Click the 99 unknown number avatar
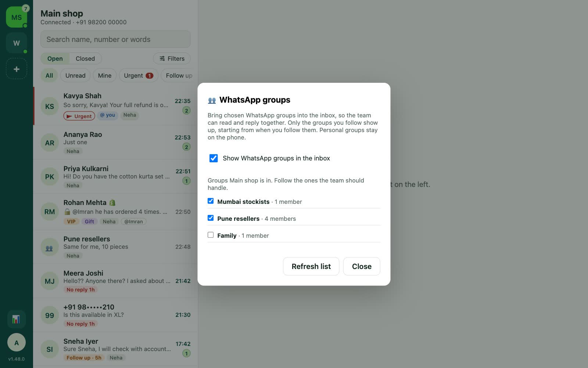This screenshot has height=368, width=588. 50,315
